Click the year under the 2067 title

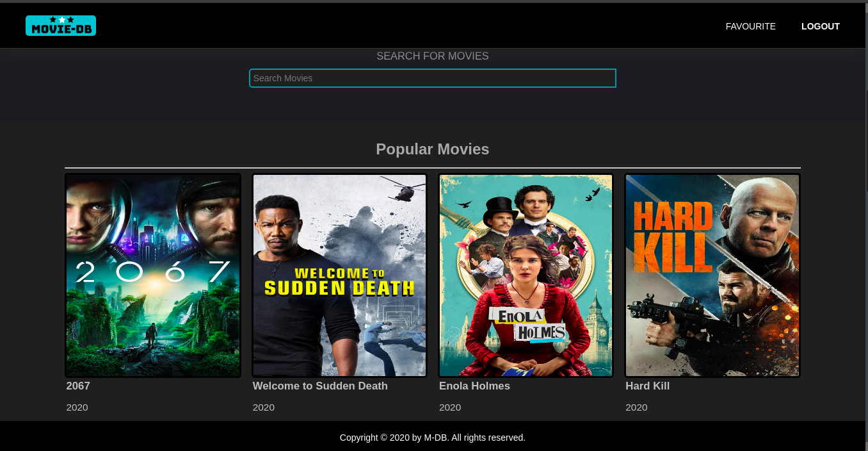tap(77, 407)
